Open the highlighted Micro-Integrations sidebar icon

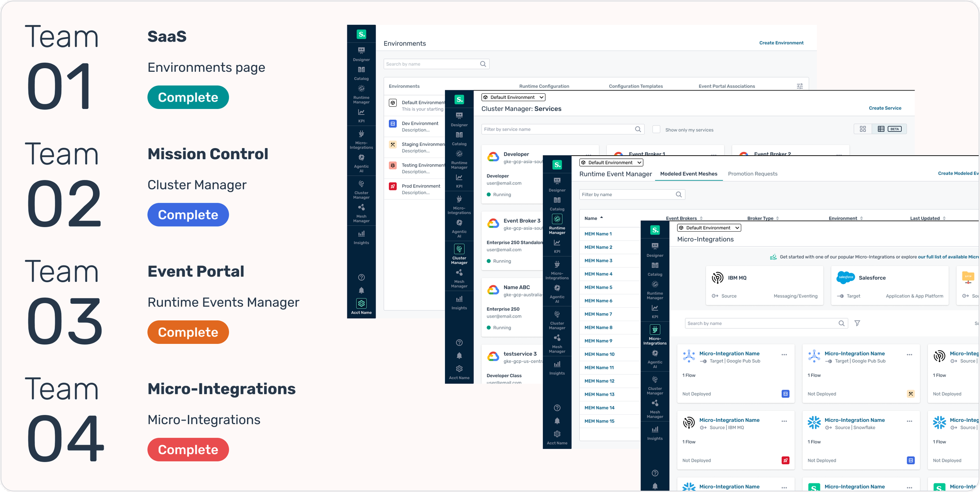(655, 330)
